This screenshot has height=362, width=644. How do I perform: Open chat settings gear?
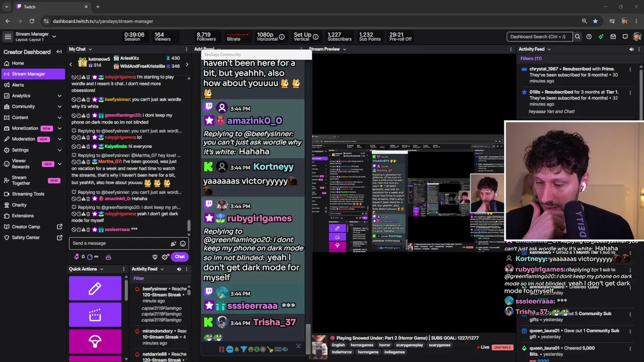coord(165,257)
